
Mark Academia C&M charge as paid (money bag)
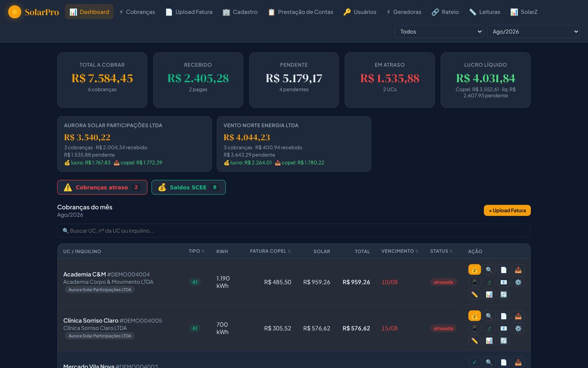coord(474,269)
